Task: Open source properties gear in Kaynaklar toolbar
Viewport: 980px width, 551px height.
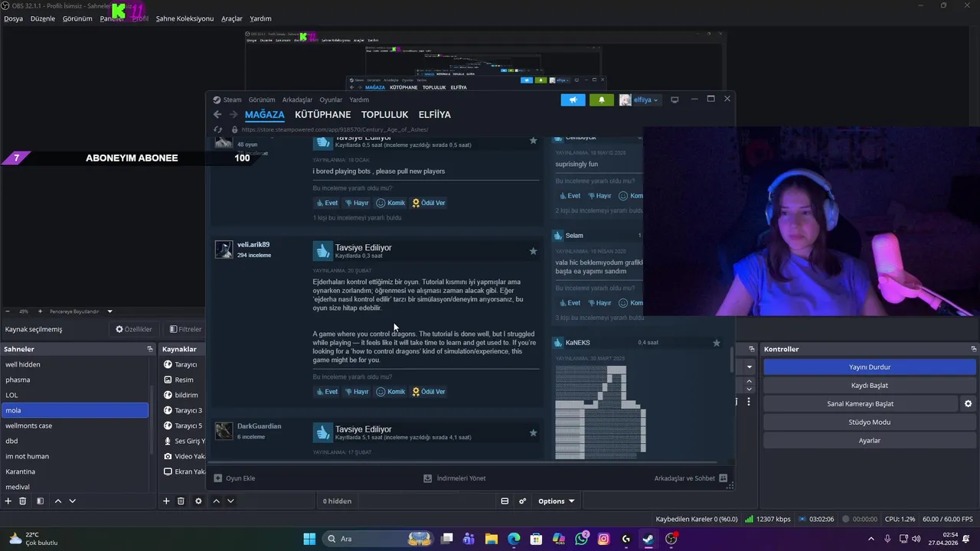Action: click(198, 501)
